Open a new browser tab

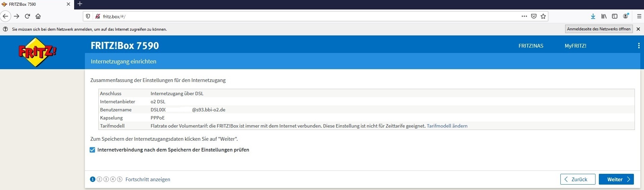tap(80, 4)
